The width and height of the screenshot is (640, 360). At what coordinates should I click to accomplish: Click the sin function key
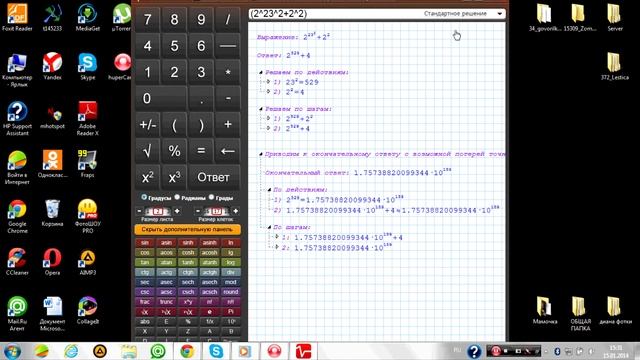pyautogui.click(x=144, y=243)
